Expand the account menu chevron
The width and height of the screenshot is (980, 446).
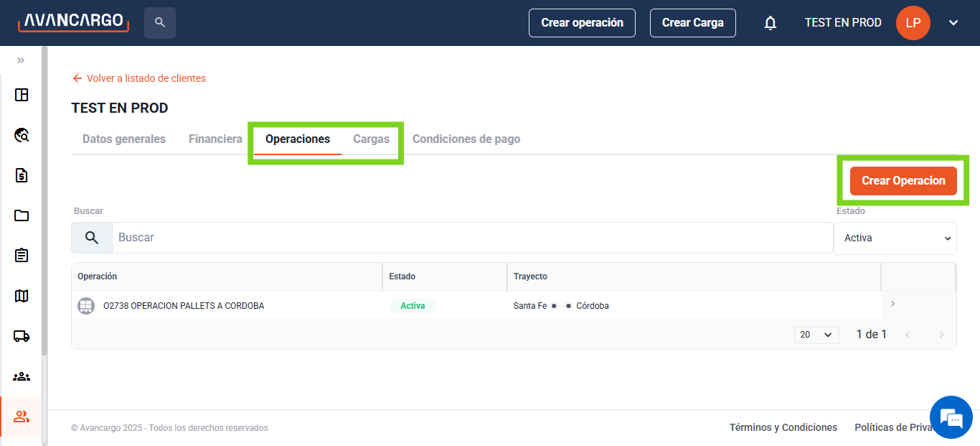pos(953,23)
